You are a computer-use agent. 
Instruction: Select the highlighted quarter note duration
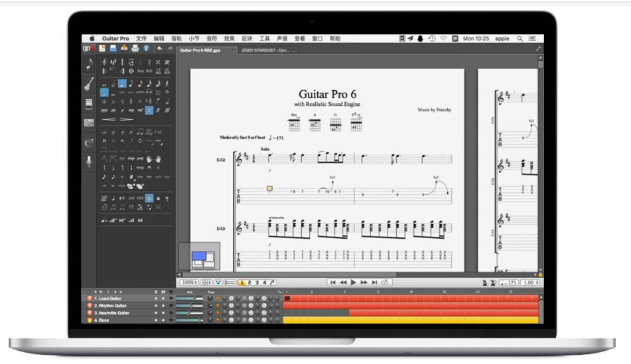[122, 84]
